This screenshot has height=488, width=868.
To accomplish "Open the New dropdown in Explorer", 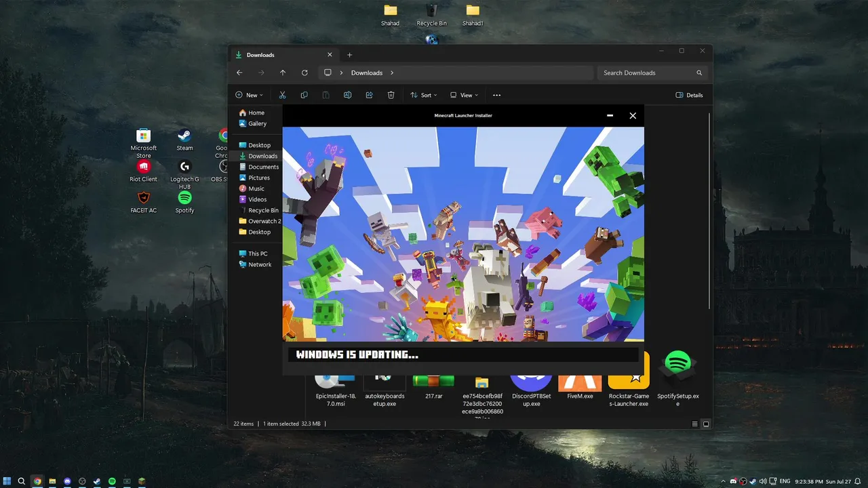I will (249, 95).
